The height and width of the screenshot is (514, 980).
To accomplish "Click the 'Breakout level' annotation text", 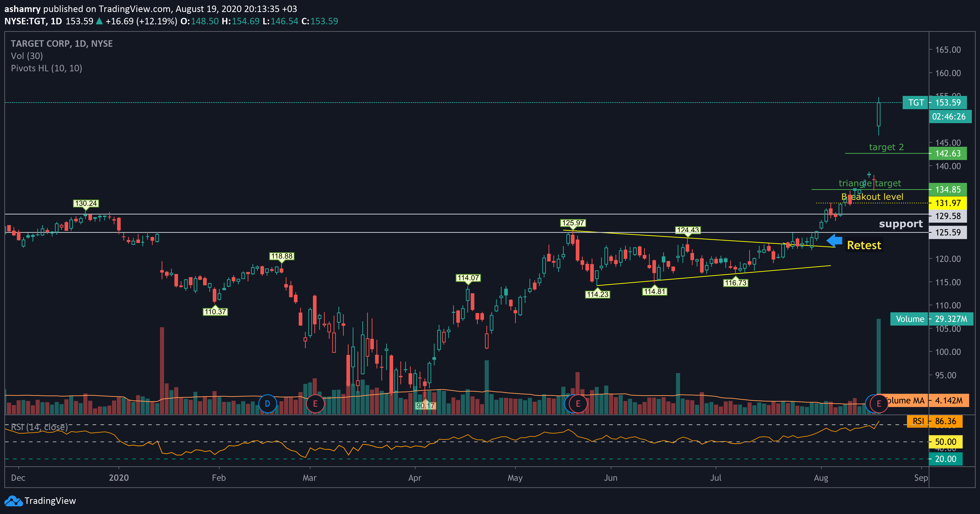I will coord(872,197).
